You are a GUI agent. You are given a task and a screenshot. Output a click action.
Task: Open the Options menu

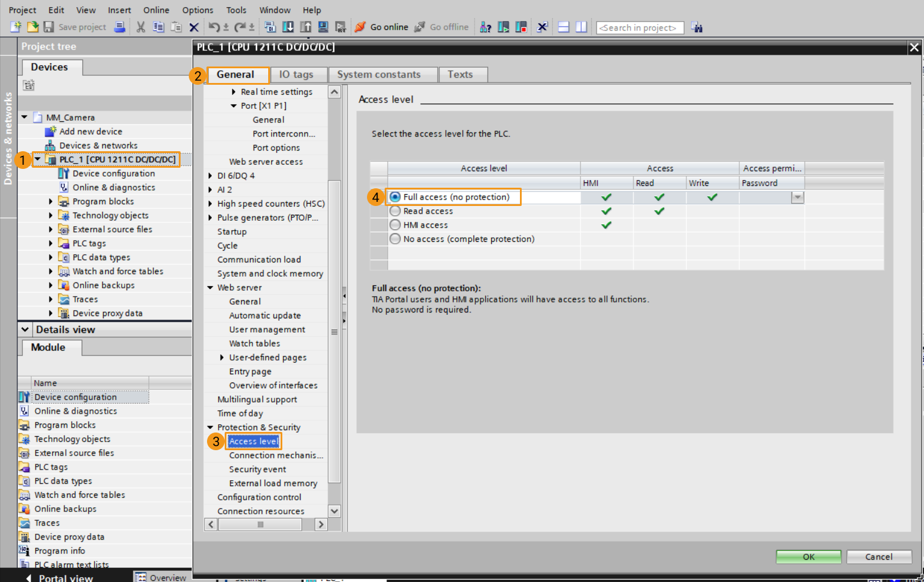(197, 10)
